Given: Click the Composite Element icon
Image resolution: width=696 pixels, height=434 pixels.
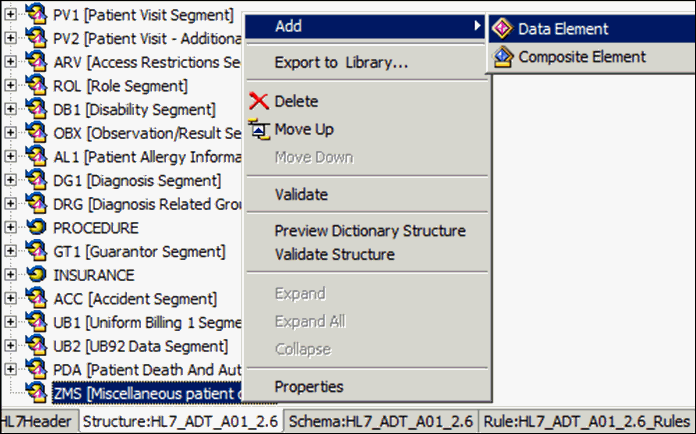Looking at the screenshot, I should [502, 57].
